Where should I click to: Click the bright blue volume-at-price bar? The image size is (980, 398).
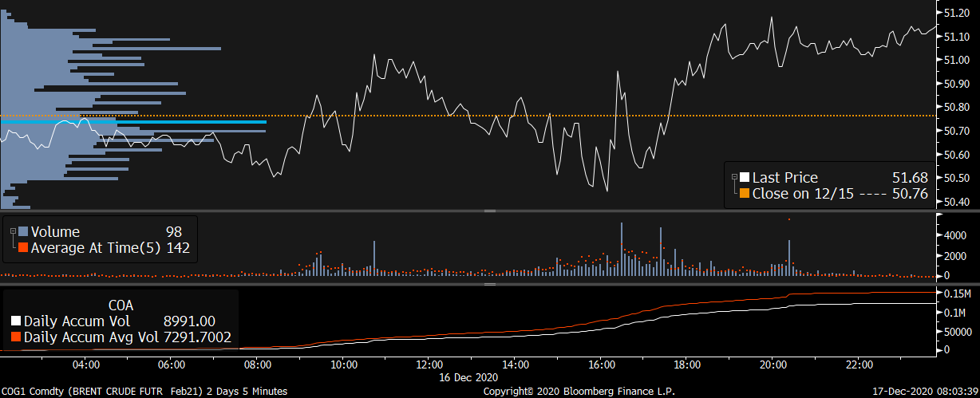[x=133, y=122]
